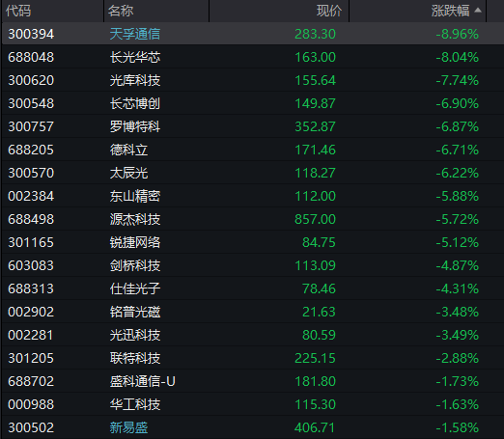Viewport: 504px width, 439px height.
Task: Click the price 163.00
Action: pyautogui.click(x=315, y=57)
